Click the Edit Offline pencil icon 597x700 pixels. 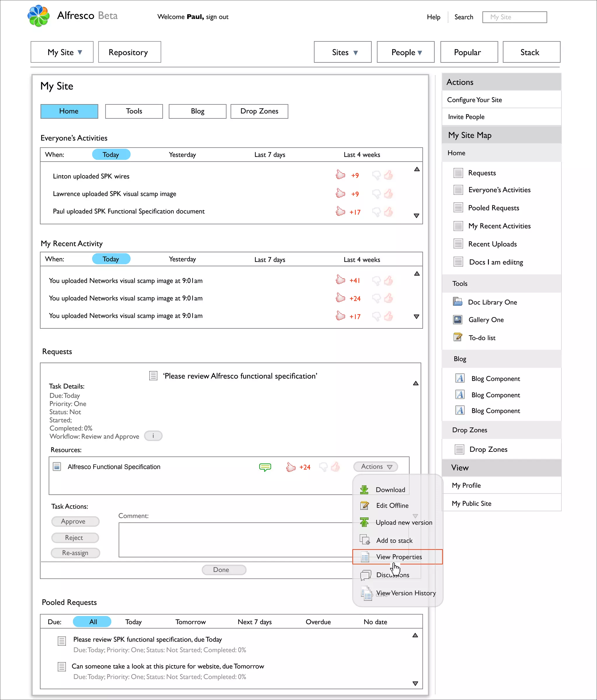[x=365, y=505]
